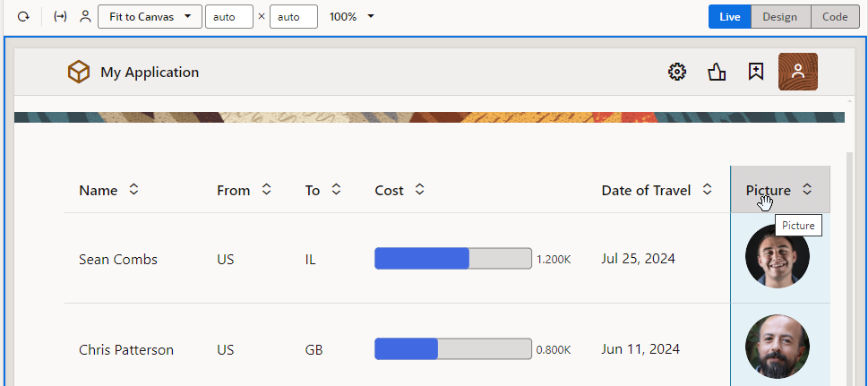868x386 pixels.
Task: Switch to Design mode
Action: point(780,17)
